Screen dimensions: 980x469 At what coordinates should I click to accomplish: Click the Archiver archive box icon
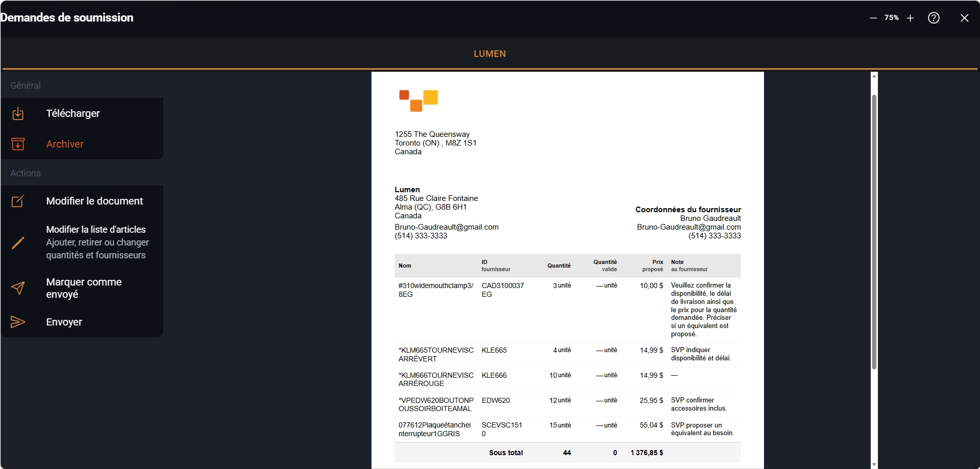(18, 144)
